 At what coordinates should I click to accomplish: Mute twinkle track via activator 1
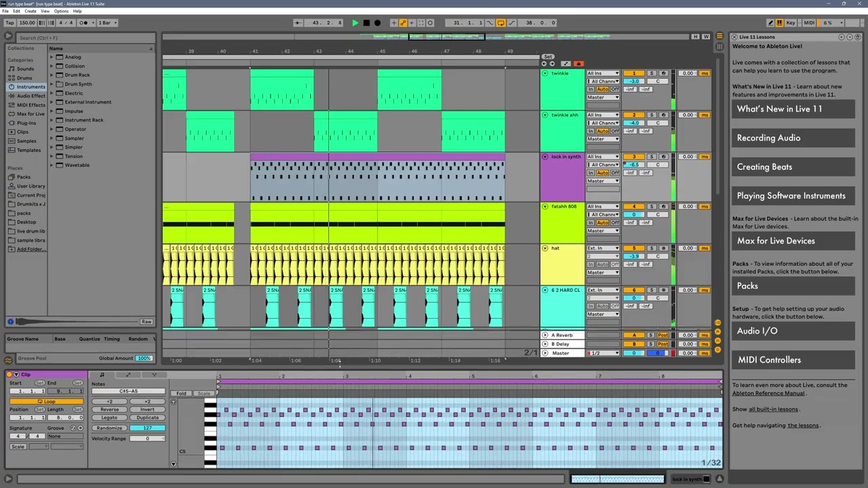pos(634,73)
